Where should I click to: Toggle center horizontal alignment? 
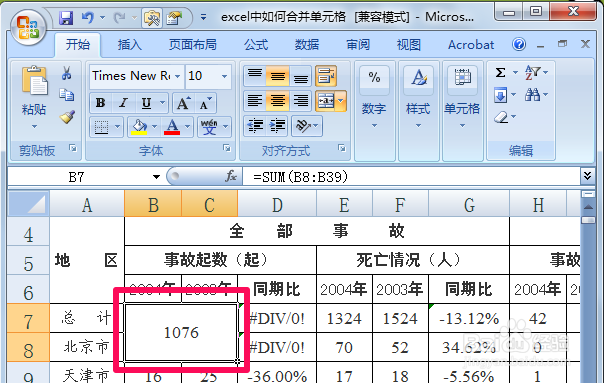tap(277, 101)
